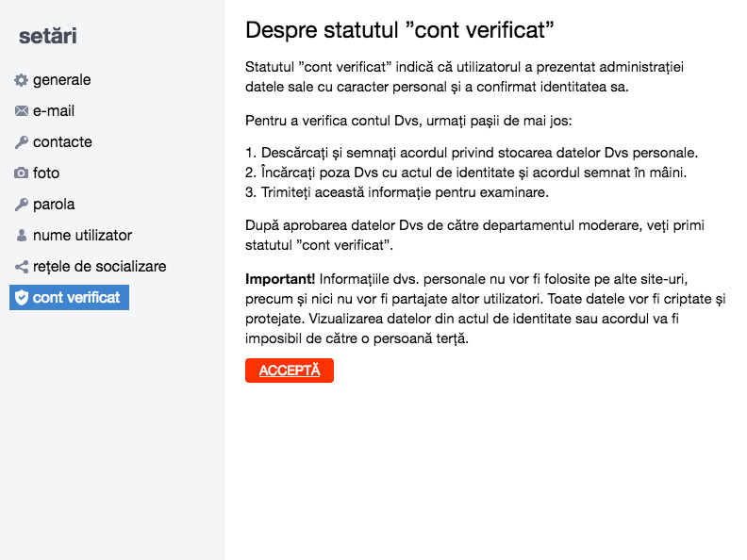Open the foto settings page
Viewport: 747px width, 560px height.
click(x=46, y=173)
